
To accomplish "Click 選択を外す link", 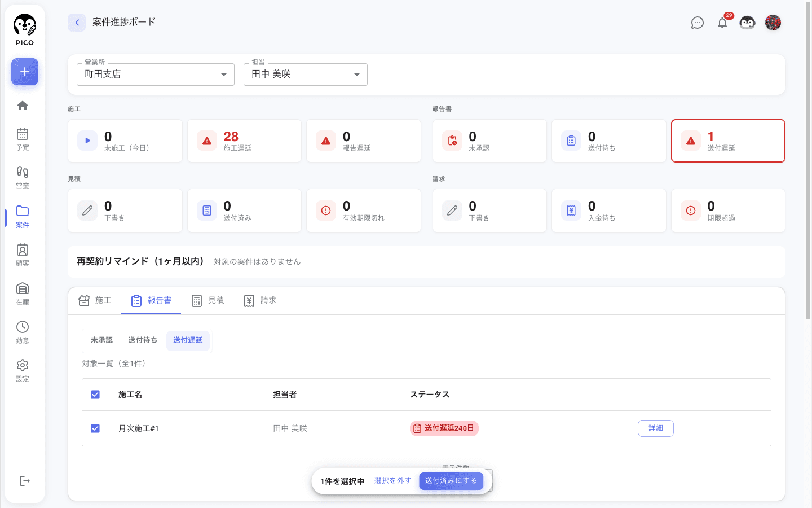I will tap(393, 481).
